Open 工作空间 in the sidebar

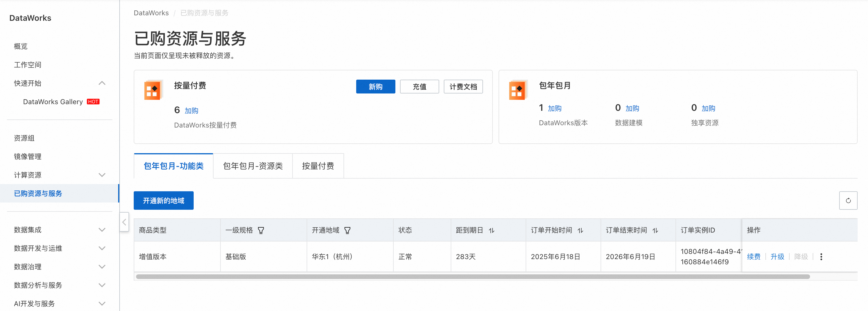28,65
